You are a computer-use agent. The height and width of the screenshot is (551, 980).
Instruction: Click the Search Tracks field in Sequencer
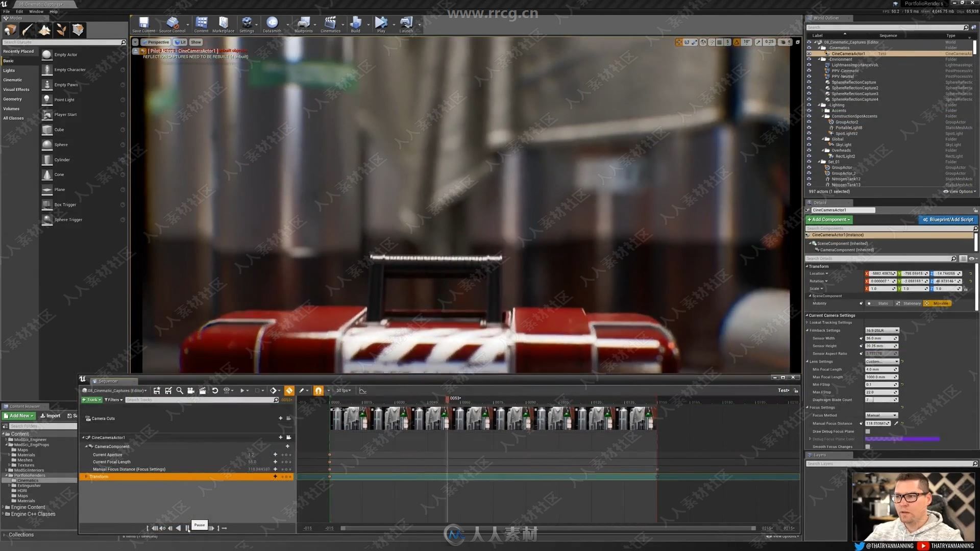tap(203, 400)
